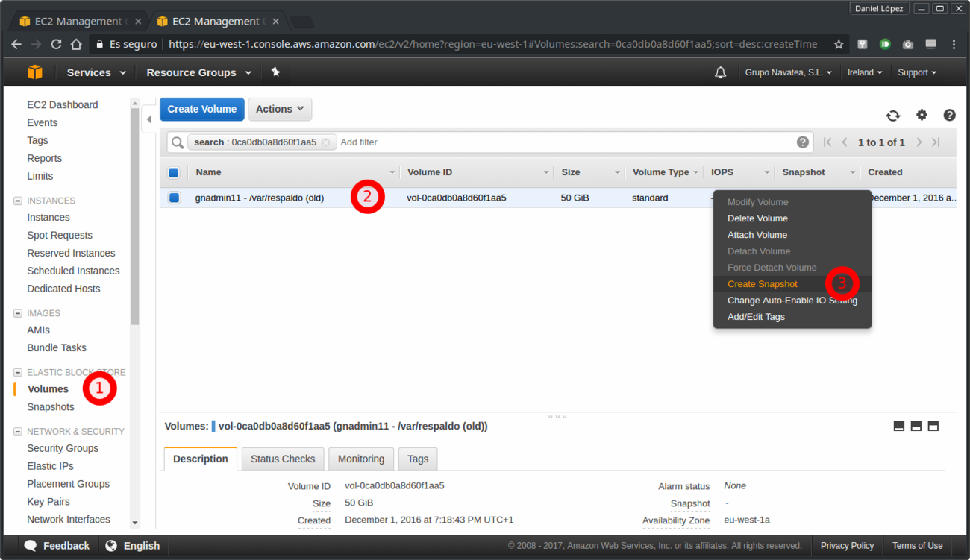The height and width of the screenshot is (560, 970).
Task: Click the Add filter search field
Action: point(560,142)
